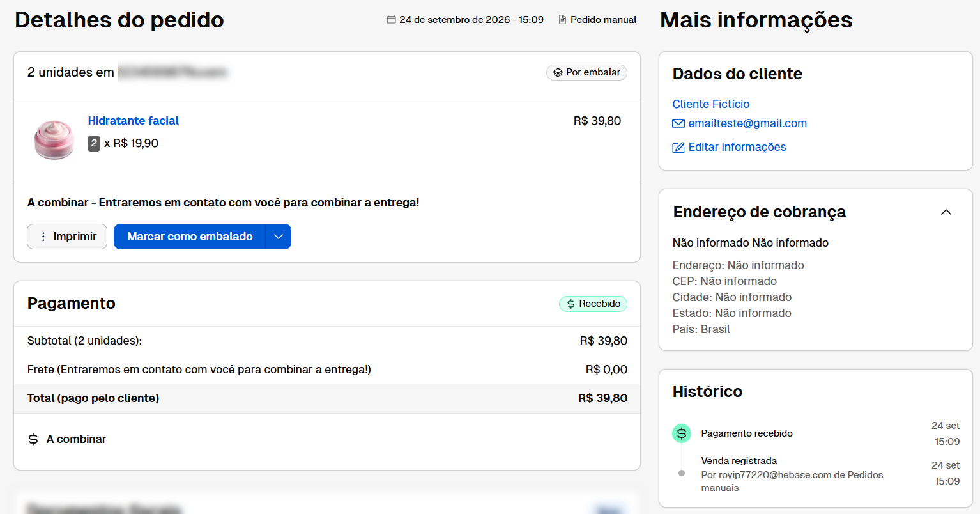Click the A combinar payment method text

[x=77, y=439]
